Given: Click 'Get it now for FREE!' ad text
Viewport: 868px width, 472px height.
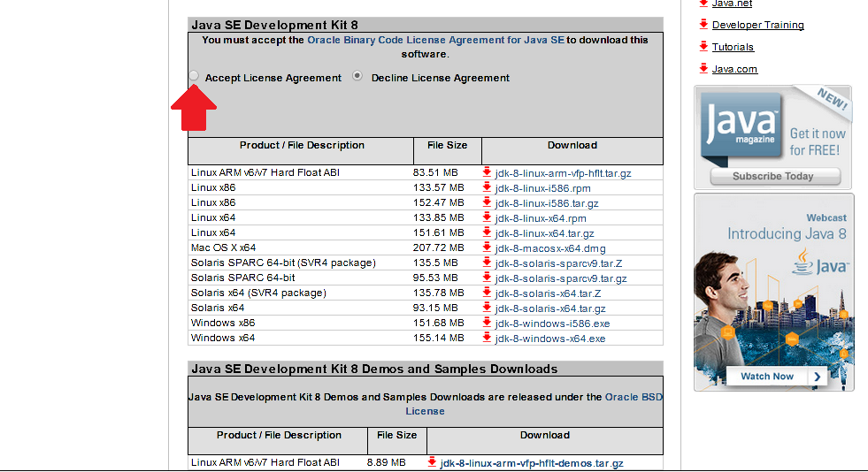Looking at the screenshot, I should pos(817,141).
